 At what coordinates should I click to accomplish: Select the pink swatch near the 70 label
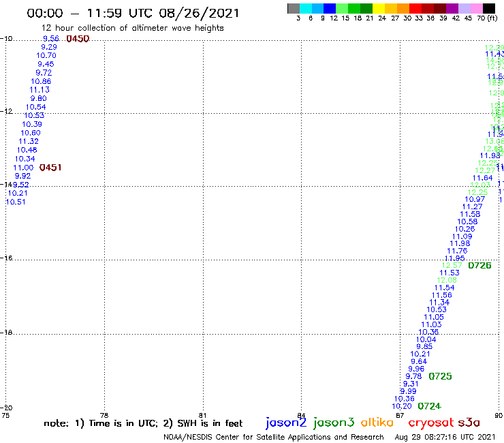(x=477, y=8)
